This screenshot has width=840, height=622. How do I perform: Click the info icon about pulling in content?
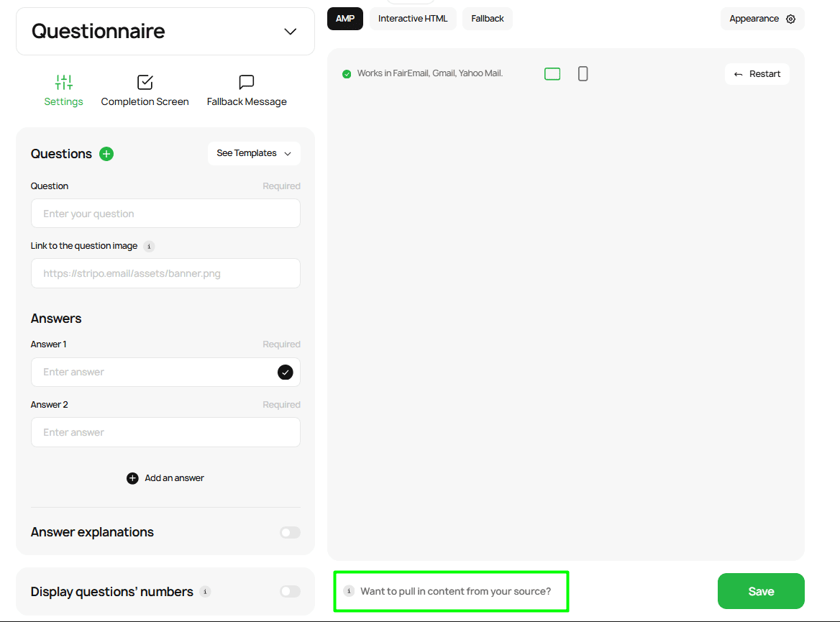tap(350, 590)
